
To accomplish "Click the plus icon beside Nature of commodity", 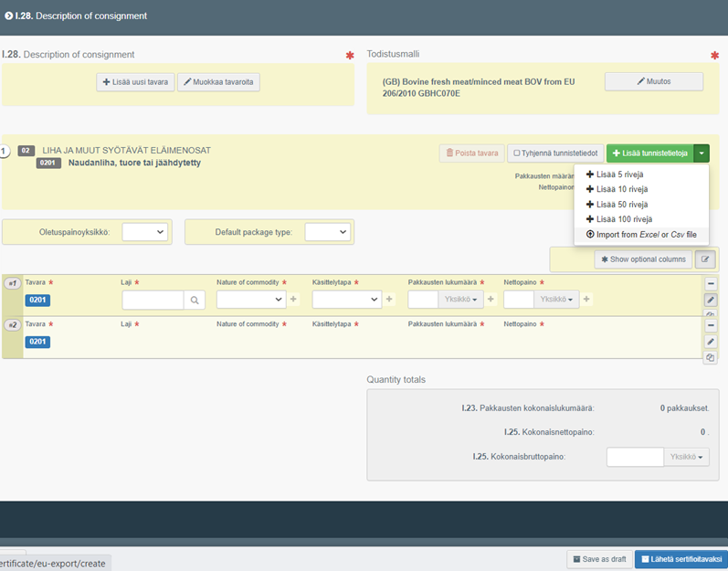I will [x=293, y=299].
